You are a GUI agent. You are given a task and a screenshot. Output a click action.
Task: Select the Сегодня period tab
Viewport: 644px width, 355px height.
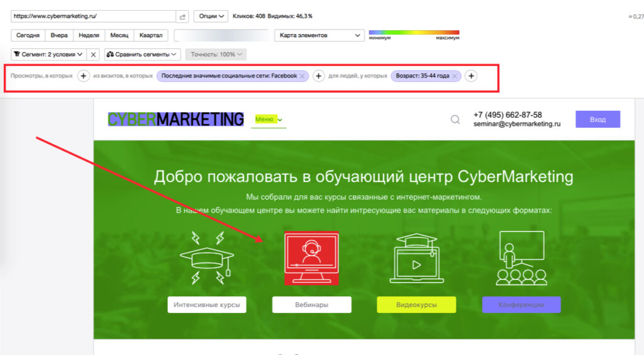click(x=28, y=35)
